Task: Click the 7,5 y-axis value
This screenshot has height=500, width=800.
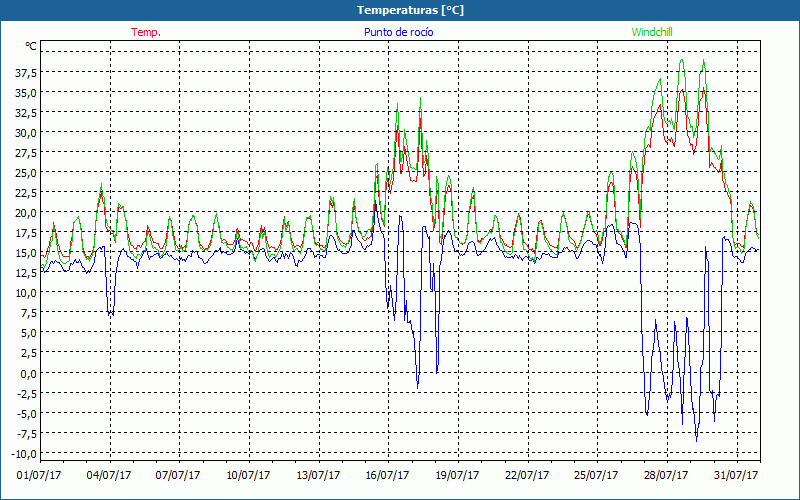Action: (28, 313)
